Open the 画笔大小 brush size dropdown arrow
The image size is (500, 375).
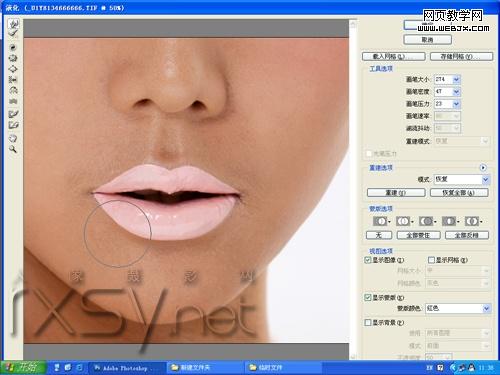point(456,79)
